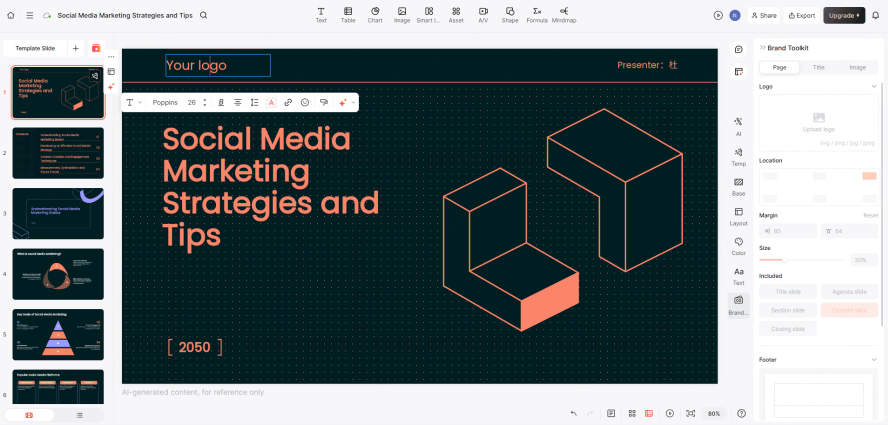Expand the Footer section chevron
Image resolution: width=888 pixels, height=425 pixels.
[x=874, y=359]
